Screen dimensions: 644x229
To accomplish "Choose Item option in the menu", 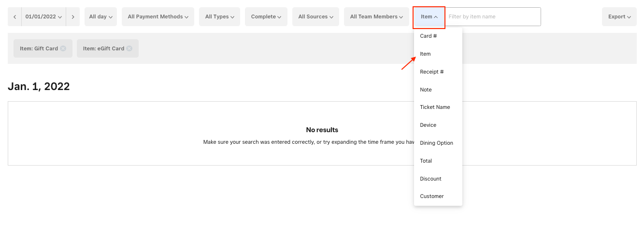I will (x=425, y=54).
